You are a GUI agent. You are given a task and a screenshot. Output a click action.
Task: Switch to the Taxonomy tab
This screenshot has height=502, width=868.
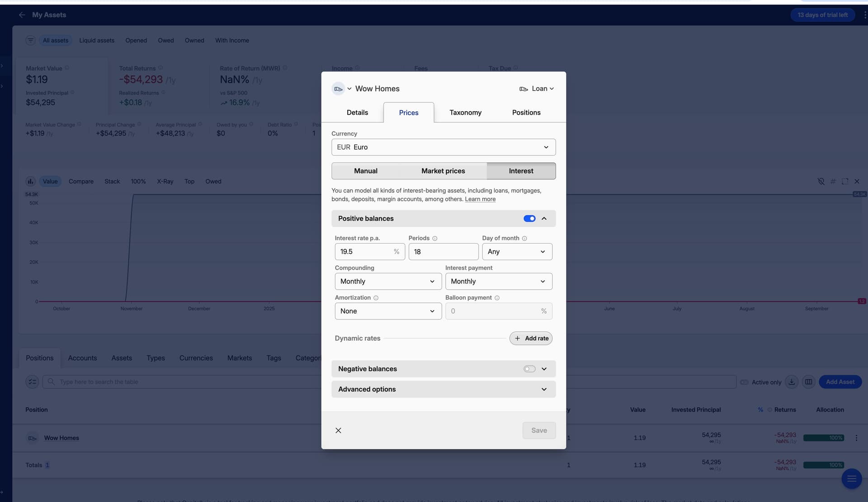[x=465, y=113]
